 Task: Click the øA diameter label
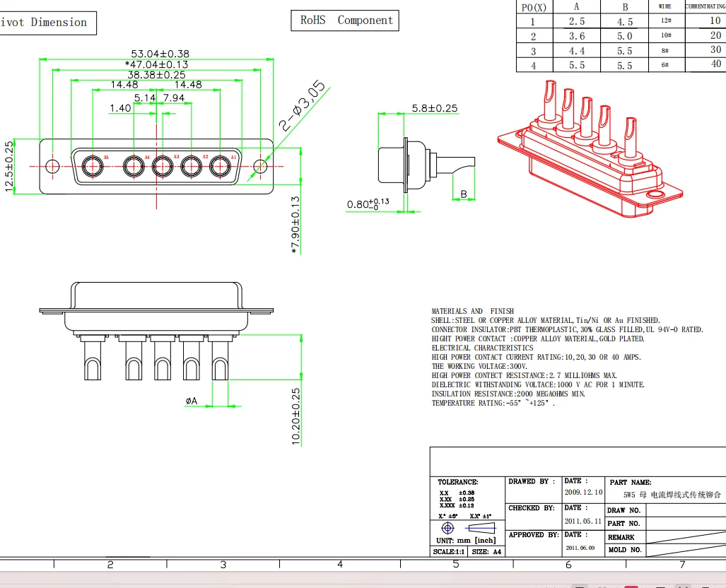click(192, 401)
